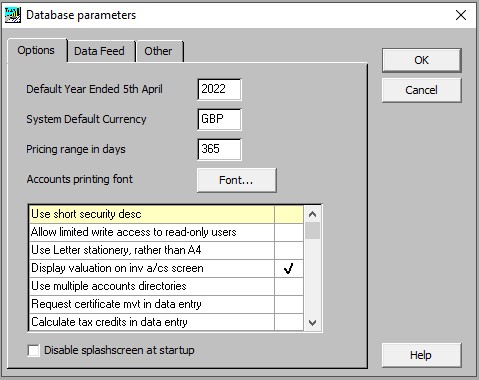Open Help for database parameters
479x380 pixels.
422,355
